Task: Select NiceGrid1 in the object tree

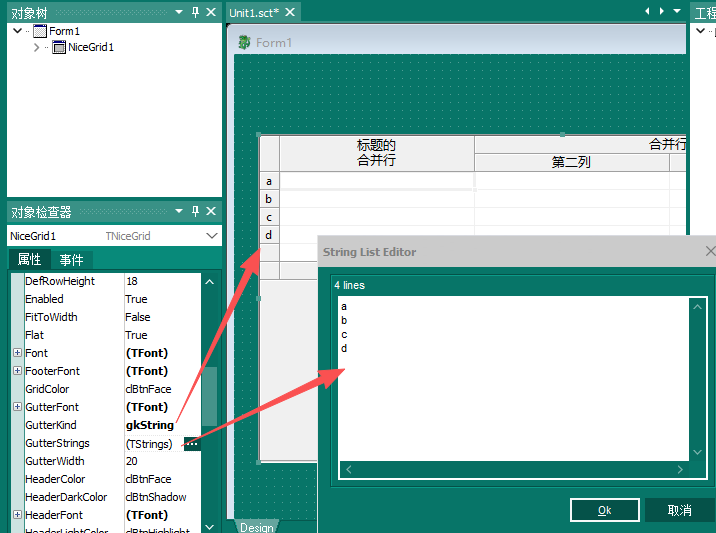Action: point(91,47)
